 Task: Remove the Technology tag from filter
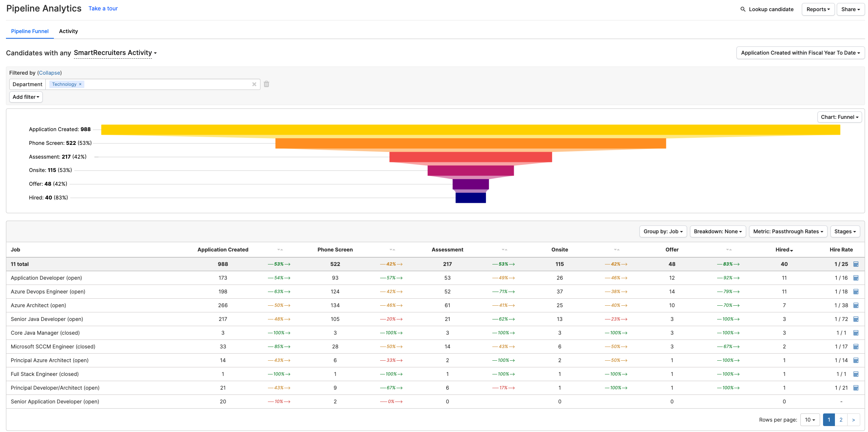coord(80,84)
